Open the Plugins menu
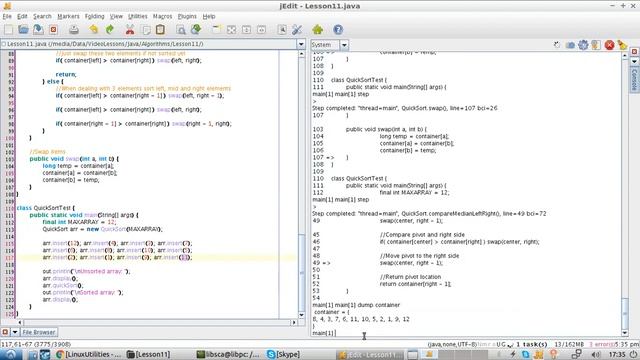The width and height of the screenshot is (640, 360). click(x=187, y=16)
